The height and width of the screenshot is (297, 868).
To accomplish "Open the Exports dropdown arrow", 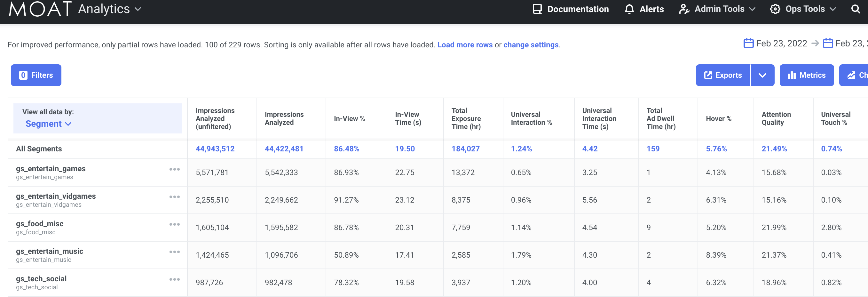I will click(762, 75).
